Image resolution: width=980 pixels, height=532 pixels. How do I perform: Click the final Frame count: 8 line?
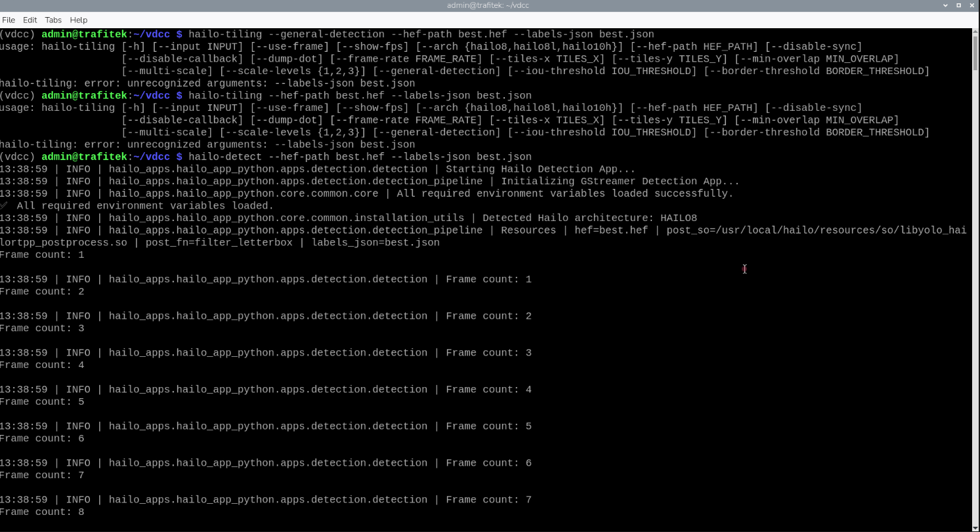pos(42,512)
